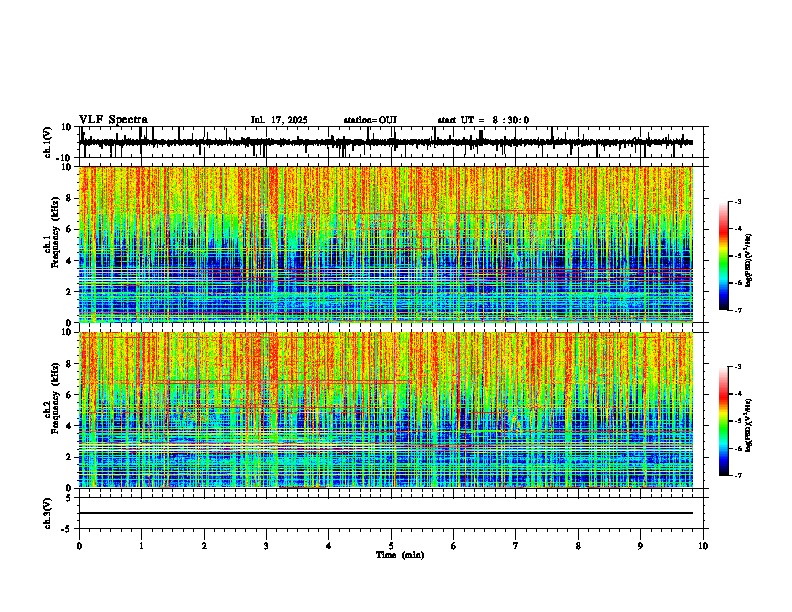Click the ch.1 voltage waveform trace

(386, 142)
